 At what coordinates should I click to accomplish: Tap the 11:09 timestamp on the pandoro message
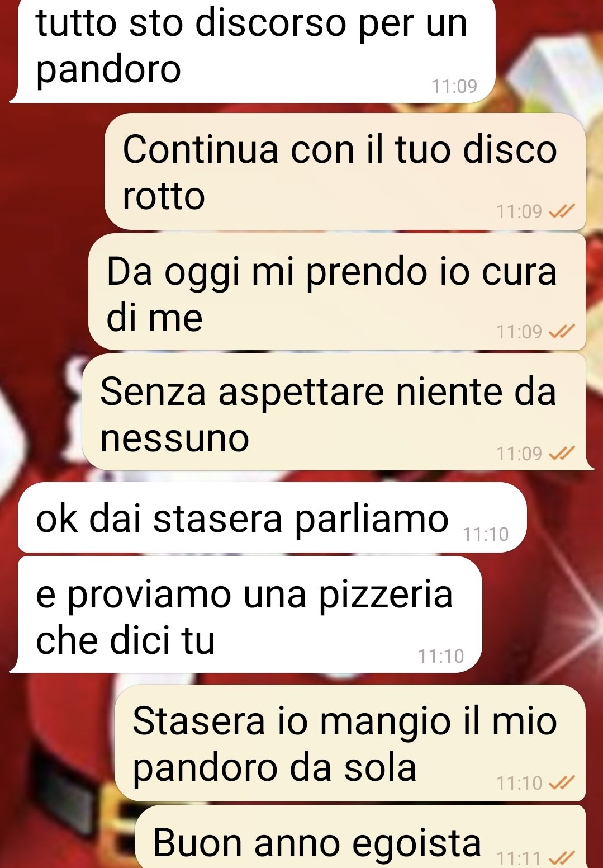coord(454,86)
